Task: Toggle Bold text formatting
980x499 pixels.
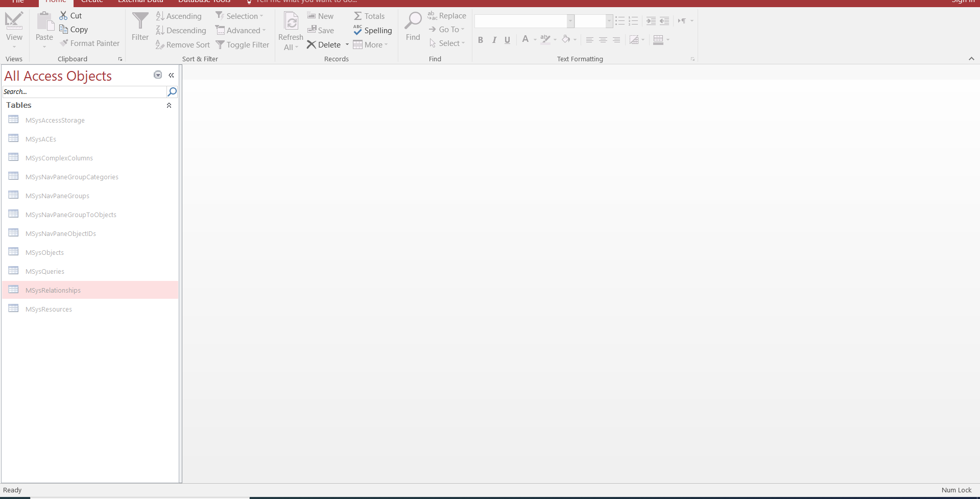Action: point(481,40)
